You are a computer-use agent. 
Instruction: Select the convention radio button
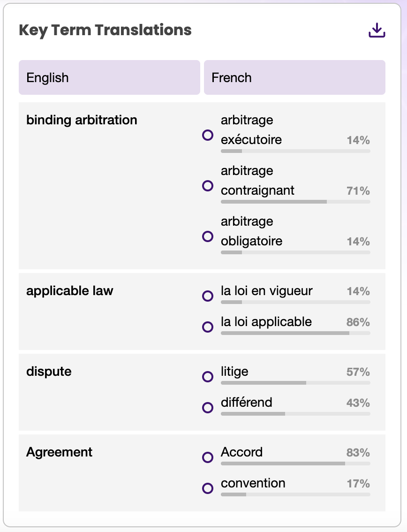[x=208, y=488]
